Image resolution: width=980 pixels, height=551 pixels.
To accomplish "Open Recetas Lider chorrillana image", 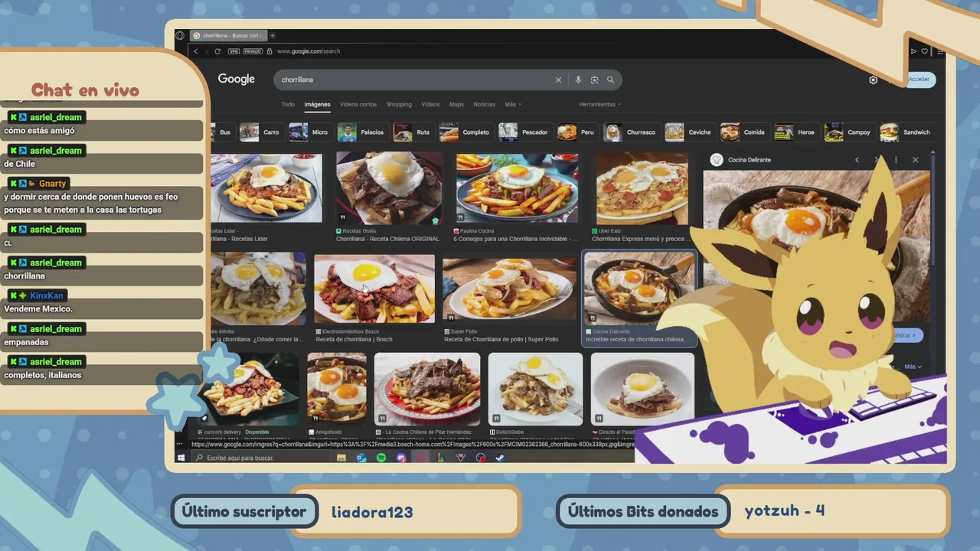I will pyautogui.click(x=266, y=187).
